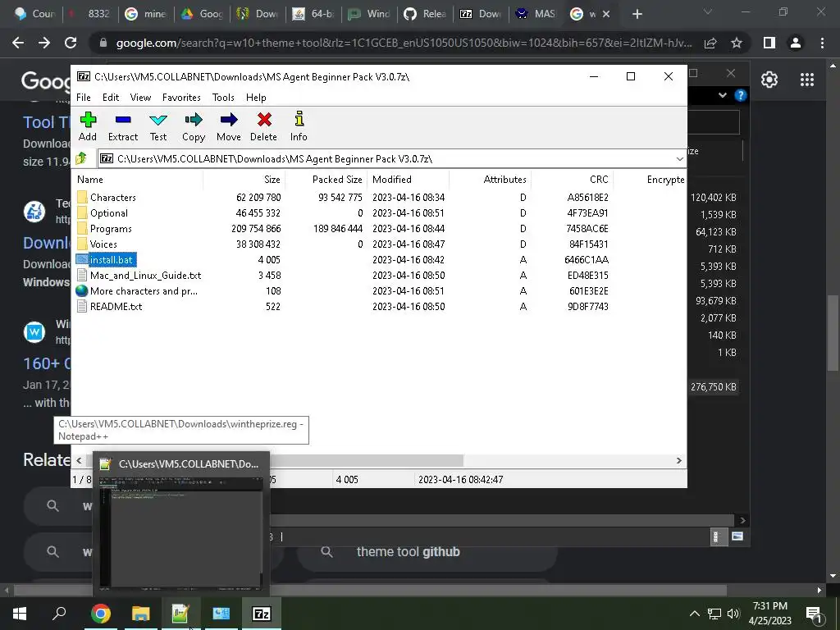Image resolution: width=840 pixels, height=630 pixels.
Task: Sort by CRC column header
Action: [572, 180]
